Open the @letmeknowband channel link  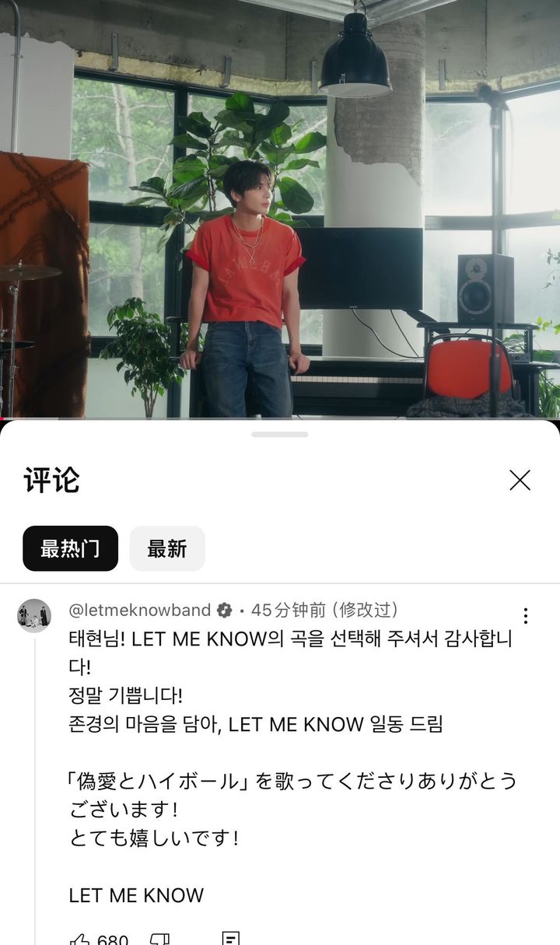(x=140, y=609)
